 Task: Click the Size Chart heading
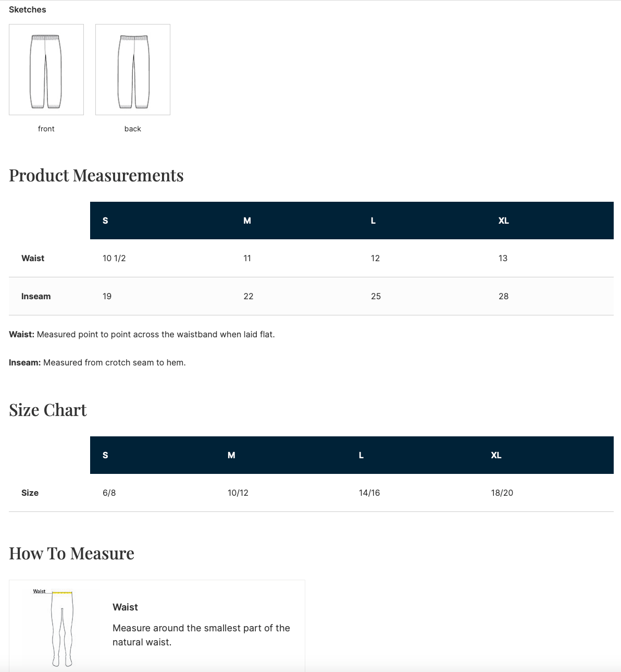click(48, 410)
